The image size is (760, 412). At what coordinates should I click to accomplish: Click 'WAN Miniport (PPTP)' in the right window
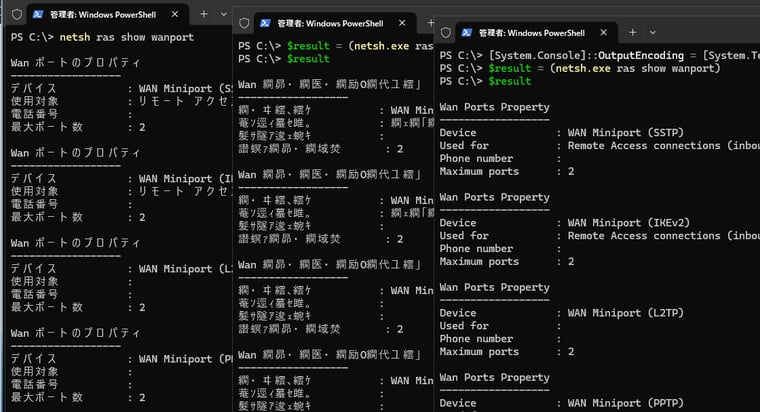tap(626, 403)
